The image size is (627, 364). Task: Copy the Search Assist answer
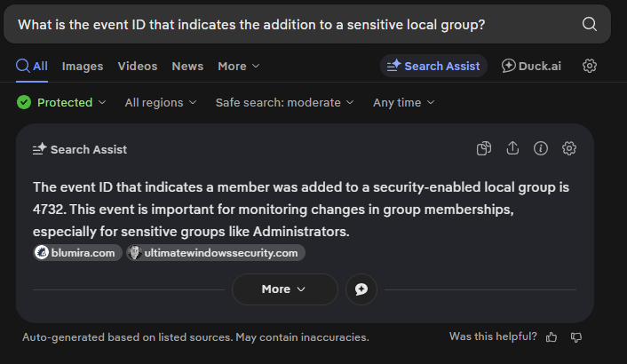coord(484,148)
